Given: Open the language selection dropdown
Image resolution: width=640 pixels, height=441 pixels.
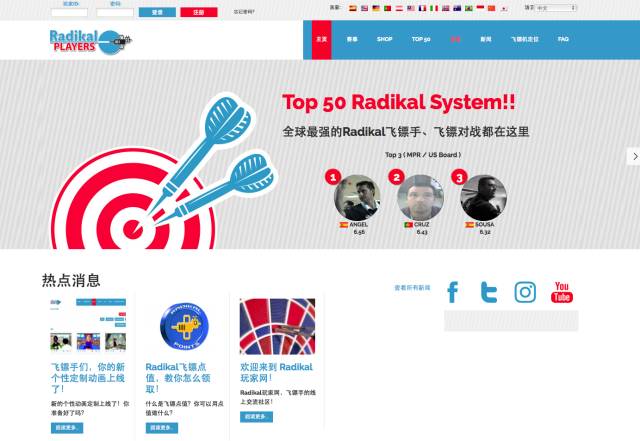Looking at the screenshot, I should (x=556, y=8).
